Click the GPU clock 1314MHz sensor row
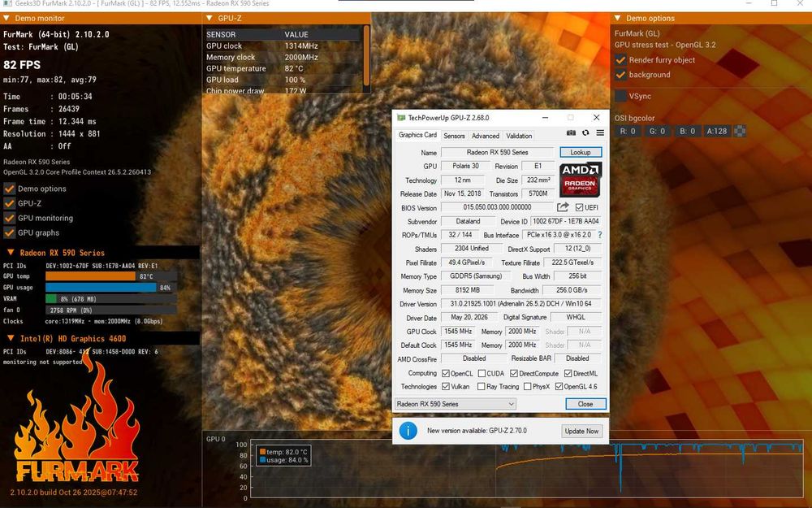 [x=283, y=46]
